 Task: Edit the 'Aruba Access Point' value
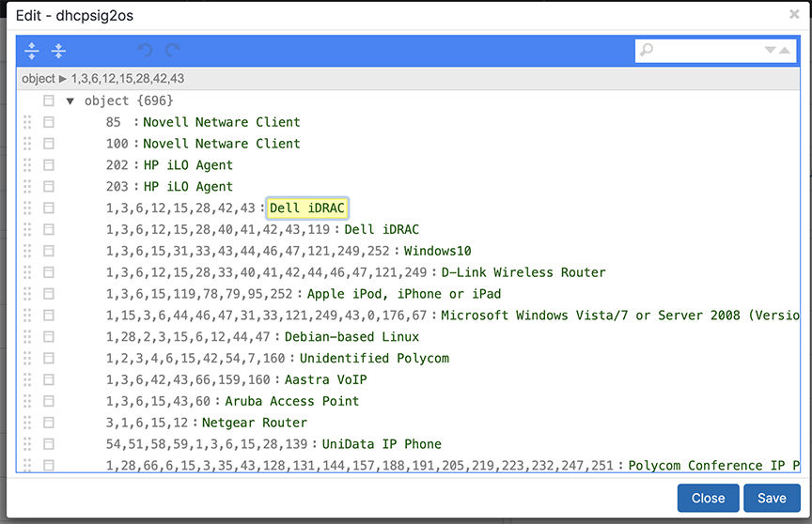292,401
